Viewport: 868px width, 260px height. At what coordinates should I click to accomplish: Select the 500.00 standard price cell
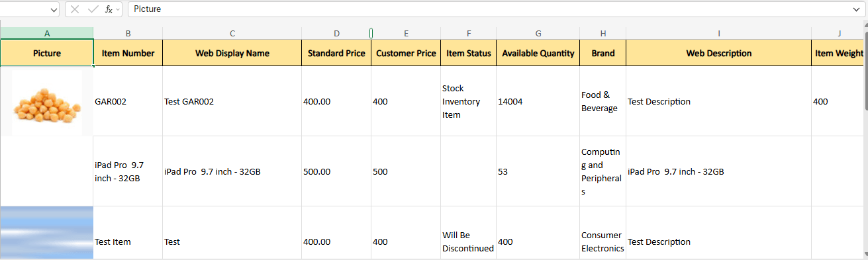tap(336, 171)
